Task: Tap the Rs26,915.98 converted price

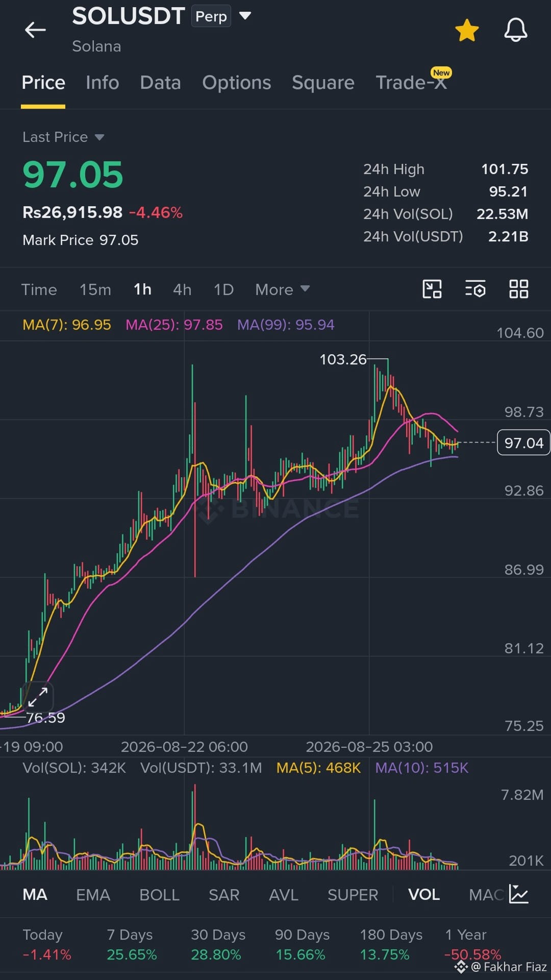Action: tap(72, 212)
